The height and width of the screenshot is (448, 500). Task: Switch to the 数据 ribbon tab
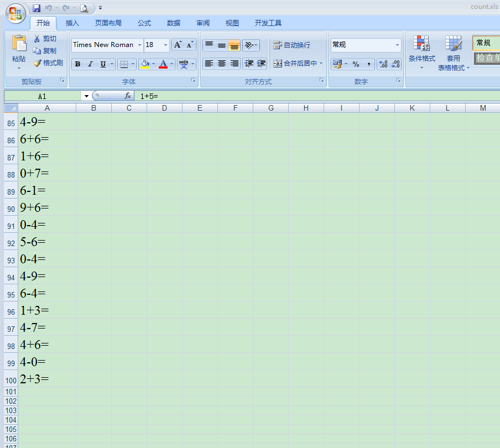pyautogui.click(x=173, y=23)
